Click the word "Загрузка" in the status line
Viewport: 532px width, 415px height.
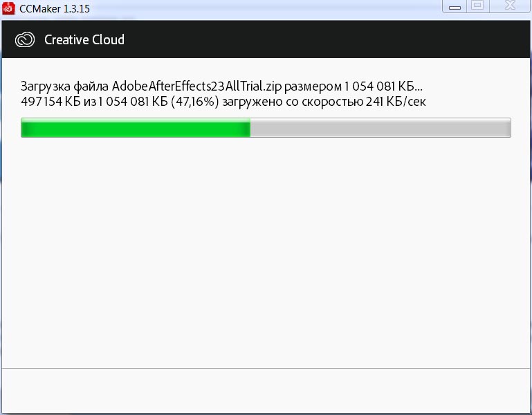tap(46, 86)
